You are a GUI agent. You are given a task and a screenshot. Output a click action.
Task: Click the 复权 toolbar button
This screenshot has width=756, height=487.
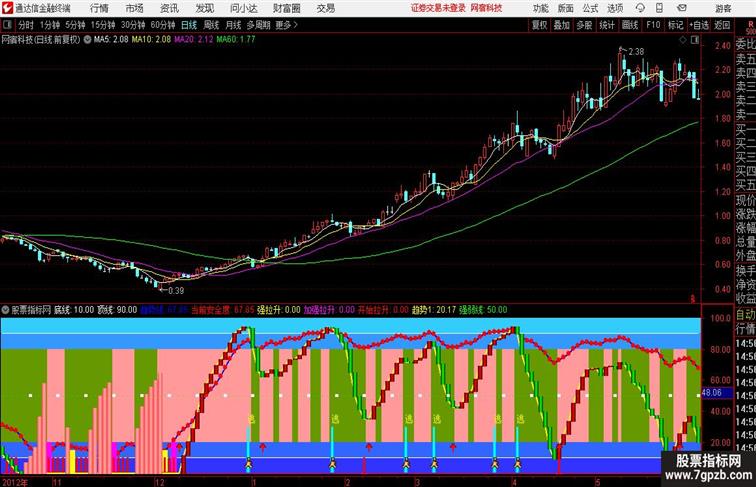(539, 25)
